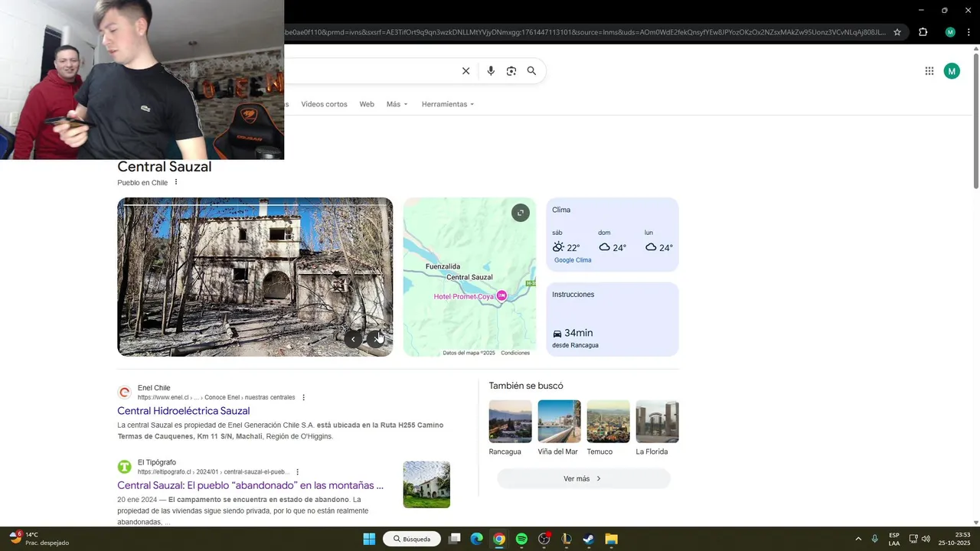Viewport: 980px width, 551px height.
Task: Open the Windows Start menu
Action: [x=369, y=539]
